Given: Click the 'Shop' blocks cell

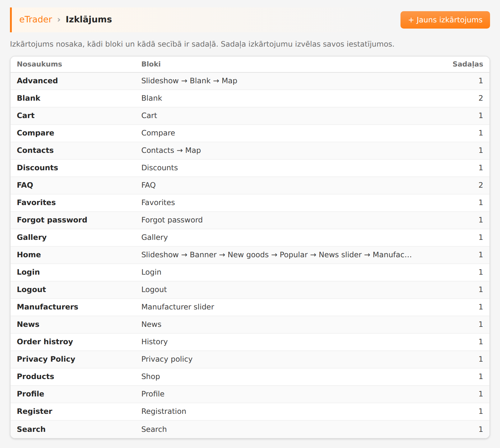Looking at the screenshot, I should 150,377.
